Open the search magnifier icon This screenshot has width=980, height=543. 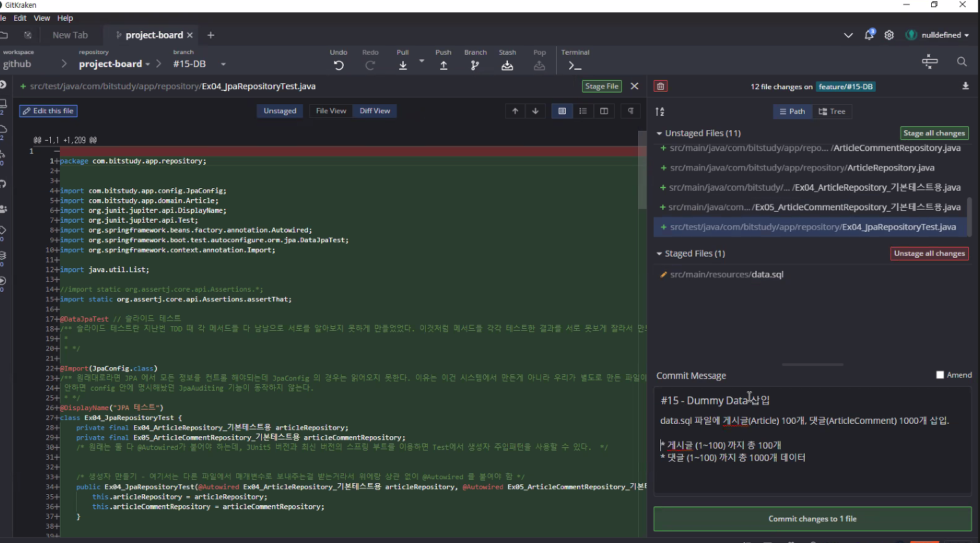(962, 62)
